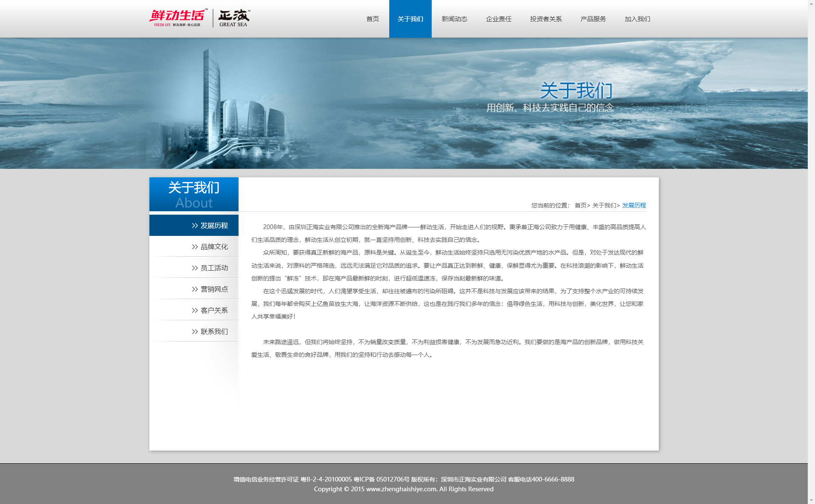Select 新闻动态 in the top navigation

(454, 19)
